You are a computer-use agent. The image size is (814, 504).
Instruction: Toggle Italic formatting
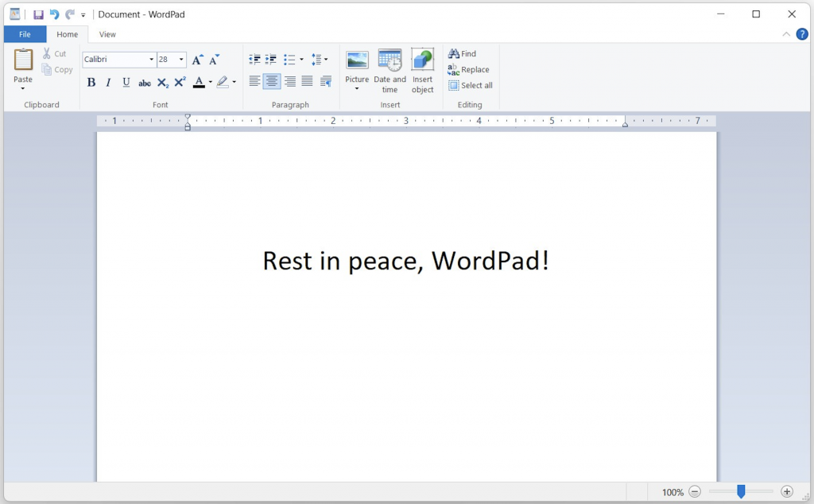click(x=108, y=82)
